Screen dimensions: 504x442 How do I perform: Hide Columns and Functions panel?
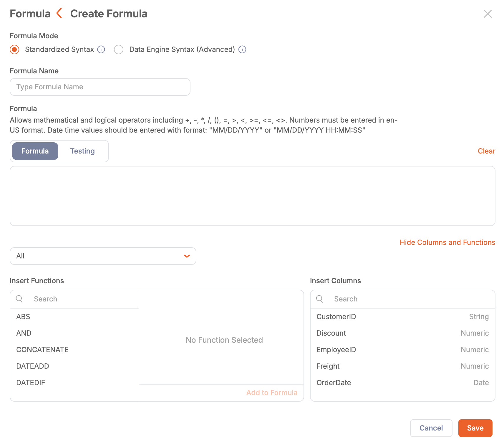[447, 242]
